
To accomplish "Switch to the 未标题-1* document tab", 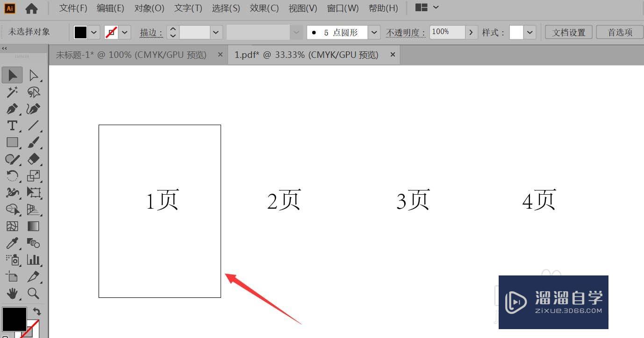I will click(131, 55).
